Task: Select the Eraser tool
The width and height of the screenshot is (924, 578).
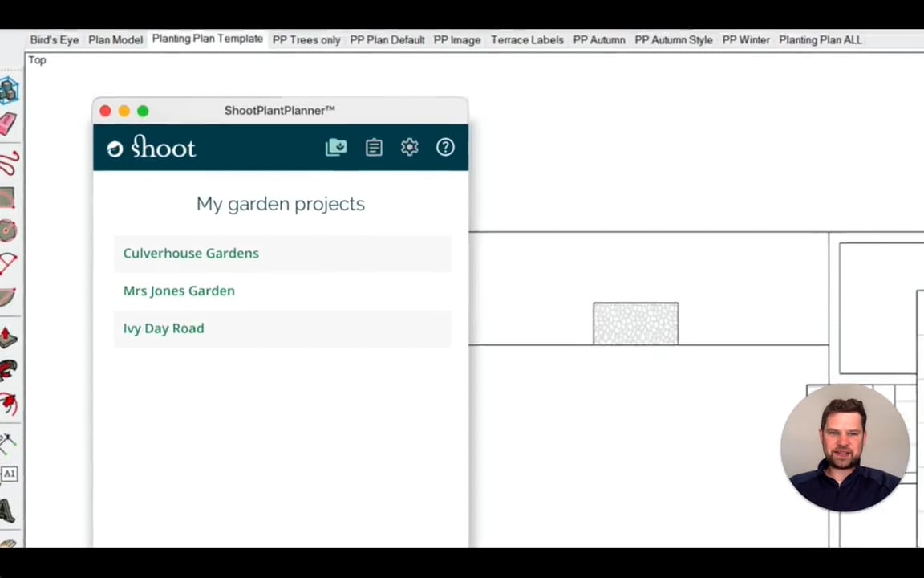Action: point(8,124)
